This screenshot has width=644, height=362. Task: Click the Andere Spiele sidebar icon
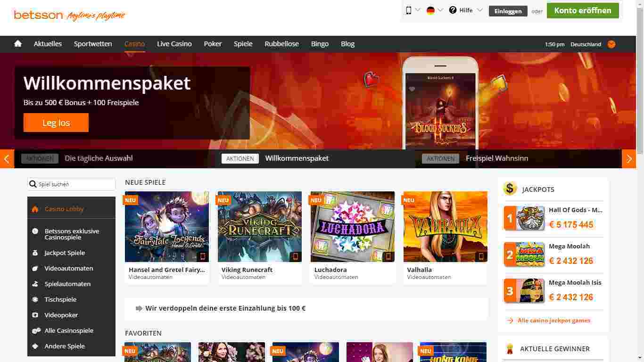click(x=35, y=346)
